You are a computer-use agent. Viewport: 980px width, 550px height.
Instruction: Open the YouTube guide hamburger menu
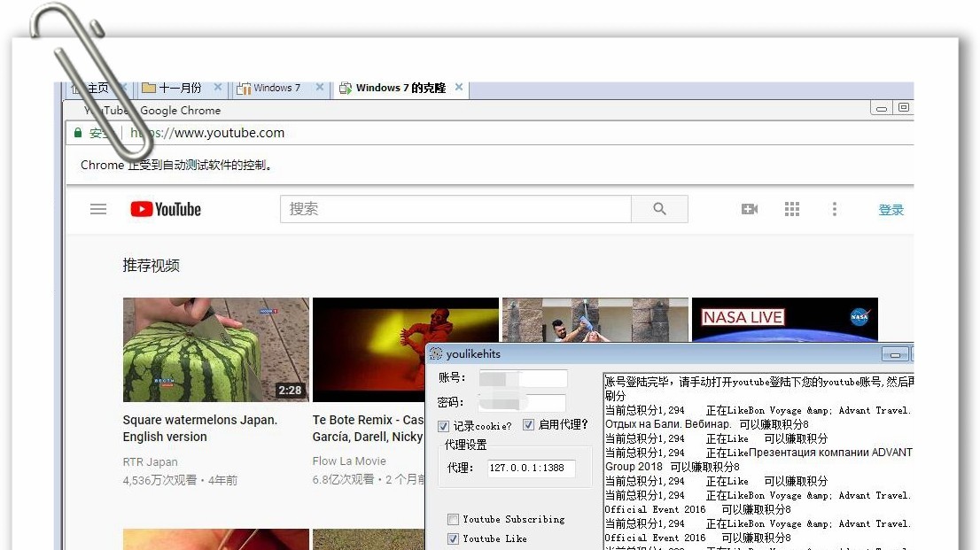pos(98,209)
